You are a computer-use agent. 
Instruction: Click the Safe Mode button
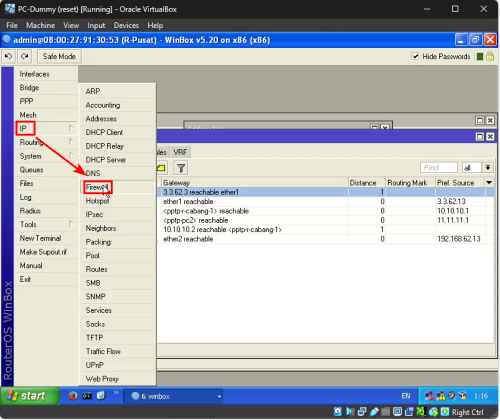pyautogui.click(x=59, y=56)
